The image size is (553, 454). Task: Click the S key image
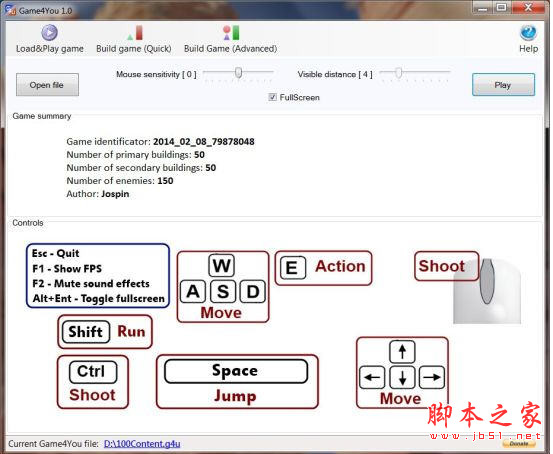coord(223,291)
